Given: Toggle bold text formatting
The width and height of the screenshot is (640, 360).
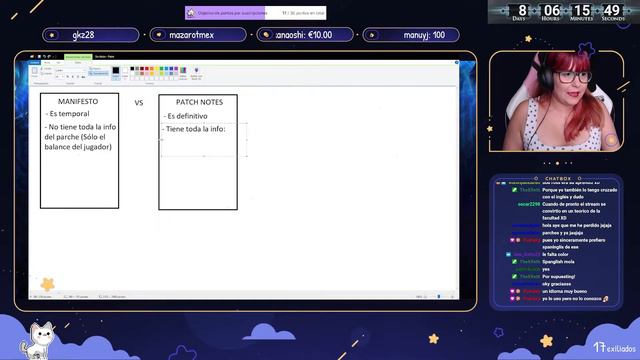Looking at the screenshot, I should [x=68, y=77].
